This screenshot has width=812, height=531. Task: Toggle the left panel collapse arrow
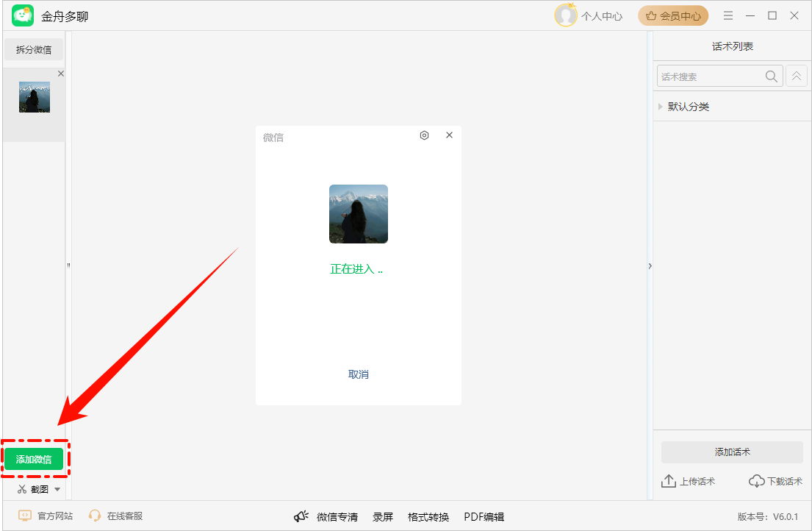(x=68, y=265)
